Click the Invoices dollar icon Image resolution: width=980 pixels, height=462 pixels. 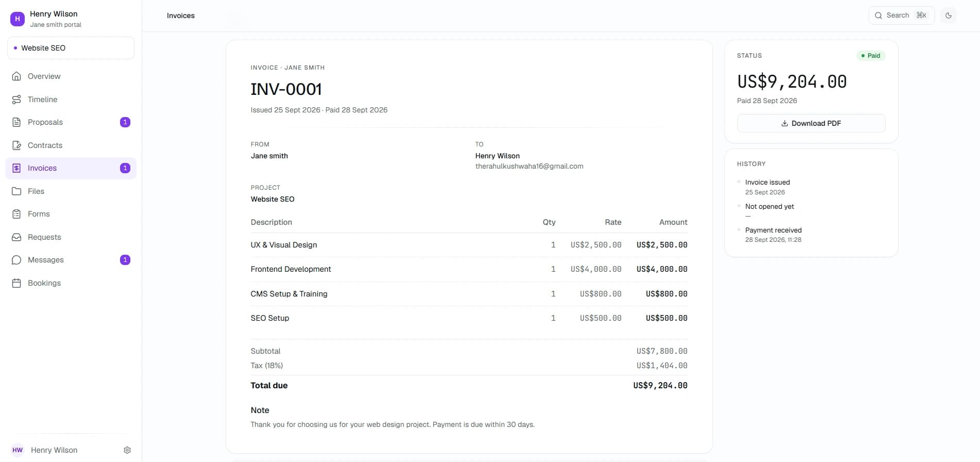click(16, 168)
